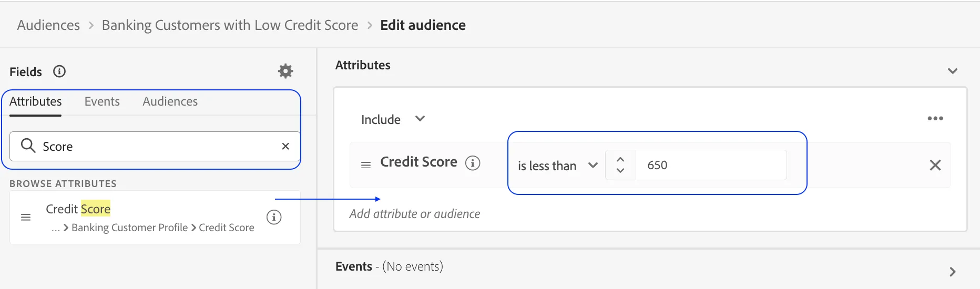The width and height of the screenshot is (980, 289).
Task: Go to the Audiences breadcrumb
Action: coord(48,25)
